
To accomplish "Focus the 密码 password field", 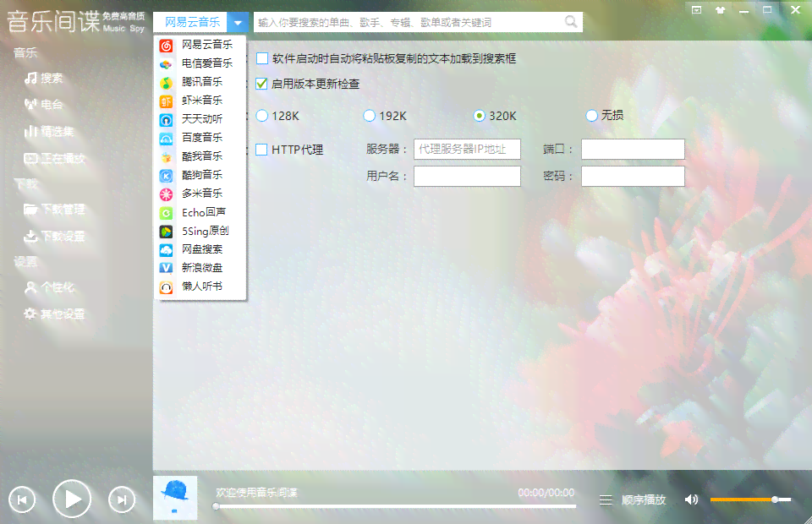I will (x=633, y=177).
